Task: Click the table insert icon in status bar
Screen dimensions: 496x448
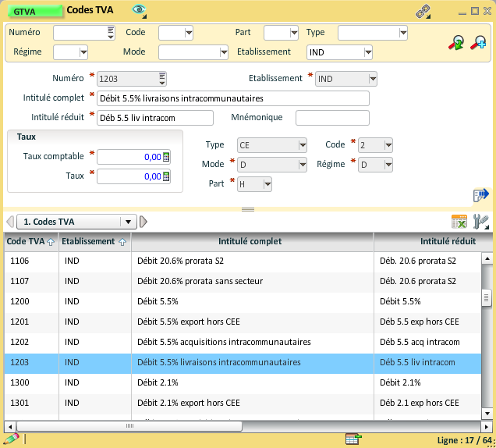Action: coord(353,439)
